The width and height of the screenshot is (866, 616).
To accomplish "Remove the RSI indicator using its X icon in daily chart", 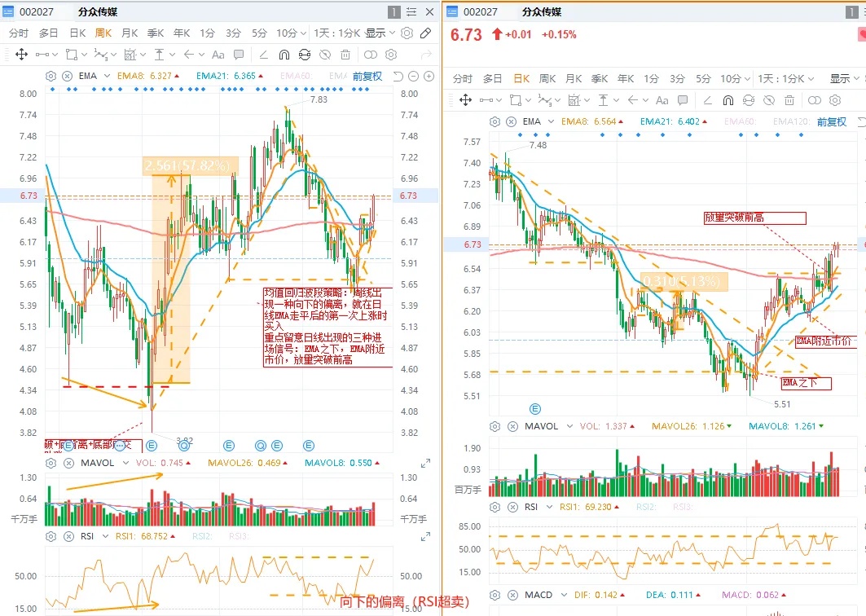I will tap(512, 507).
